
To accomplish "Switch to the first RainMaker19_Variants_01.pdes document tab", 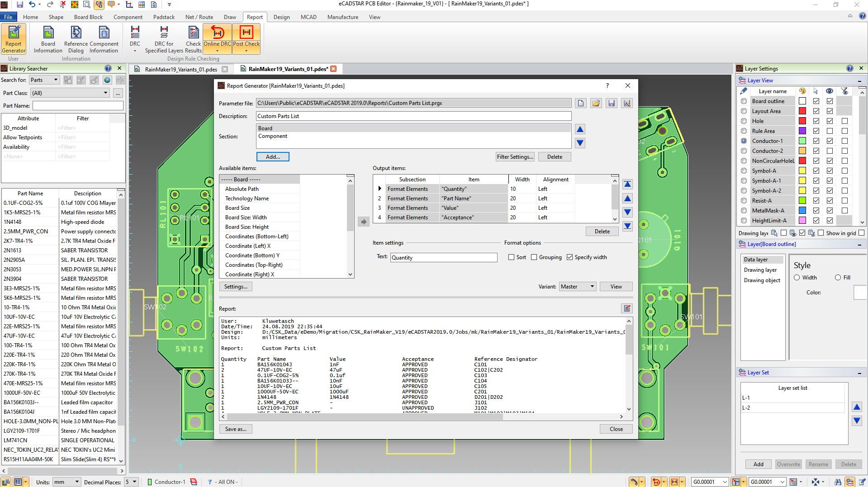I will (181, 69).
